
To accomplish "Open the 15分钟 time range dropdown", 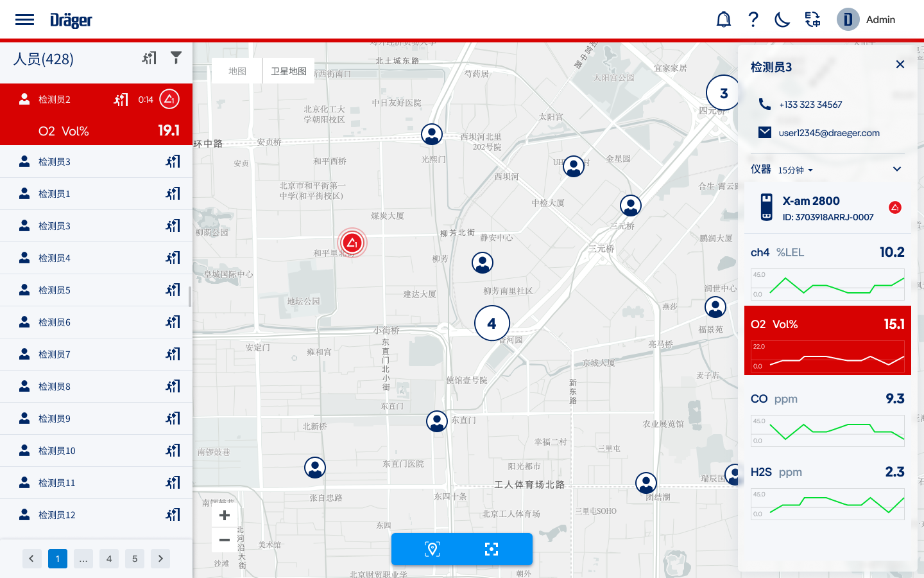I will point(794,170).
